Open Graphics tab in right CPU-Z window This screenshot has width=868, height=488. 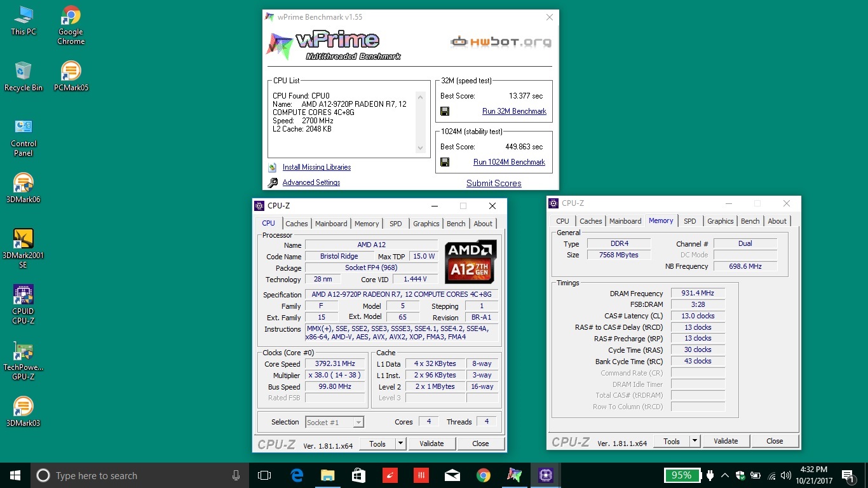(x=721, y=221)
